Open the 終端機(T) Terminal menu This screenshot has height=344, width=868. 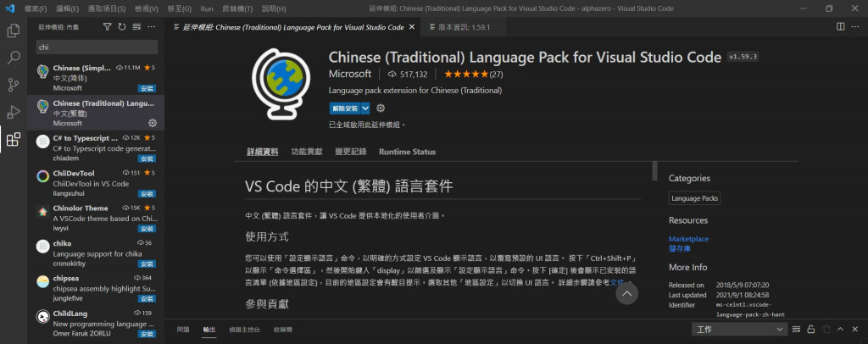(237, 8)
